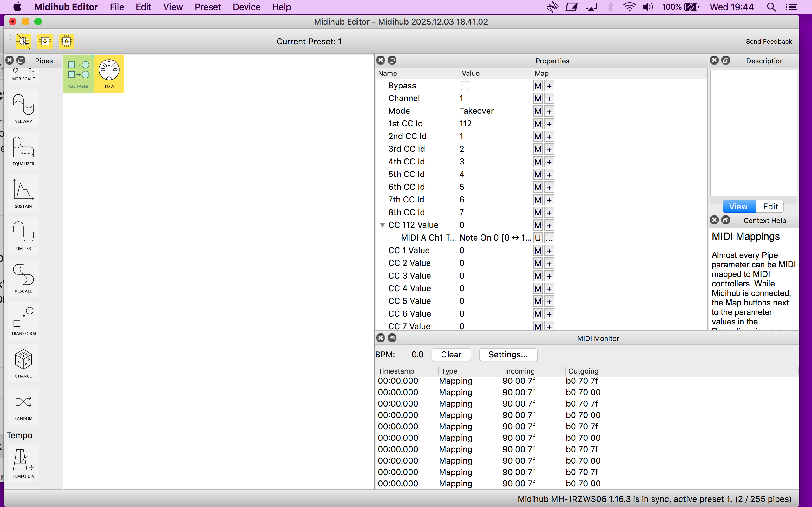Select the RESCALE pipe icon
The image size is (812, 507).
coord(23,278)
